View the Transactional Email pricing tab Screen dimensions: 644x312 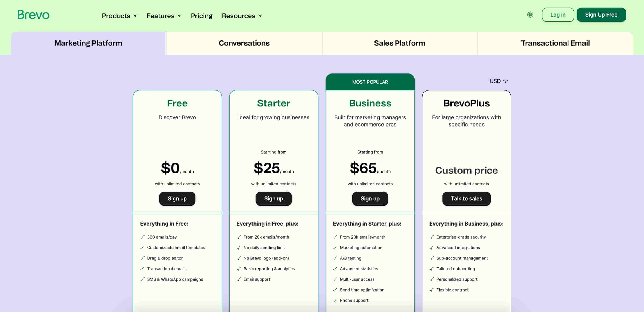pyautogui.click(x=555, y=43)
